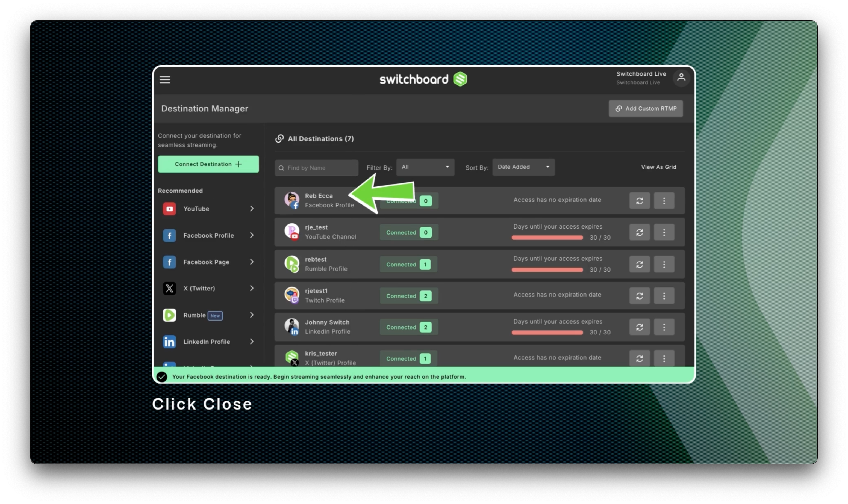Click the '0' count badge for Reb Ecca
This screenshot has height=504, width=848.
click(425, 201)
